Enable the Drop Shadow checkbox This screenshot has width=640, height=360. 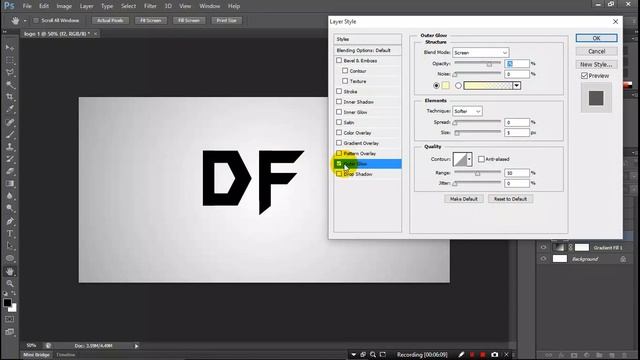coord(339,173)
